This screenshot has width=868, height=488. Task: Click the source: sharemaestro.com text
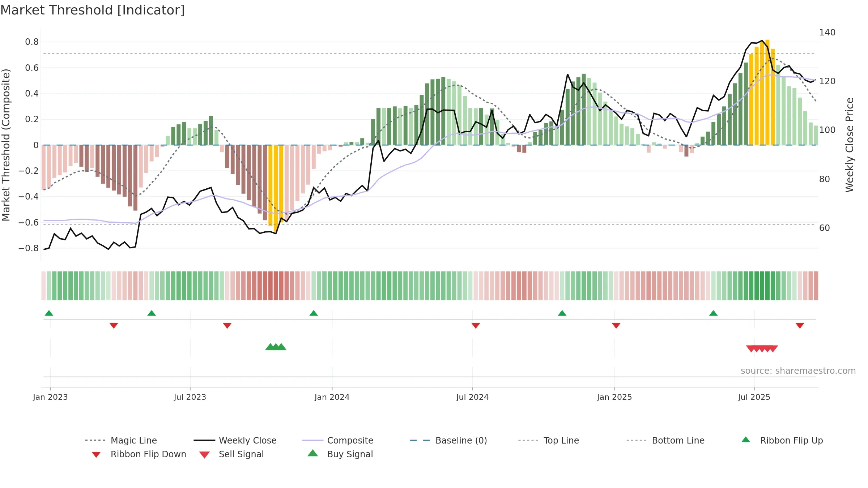798,371
